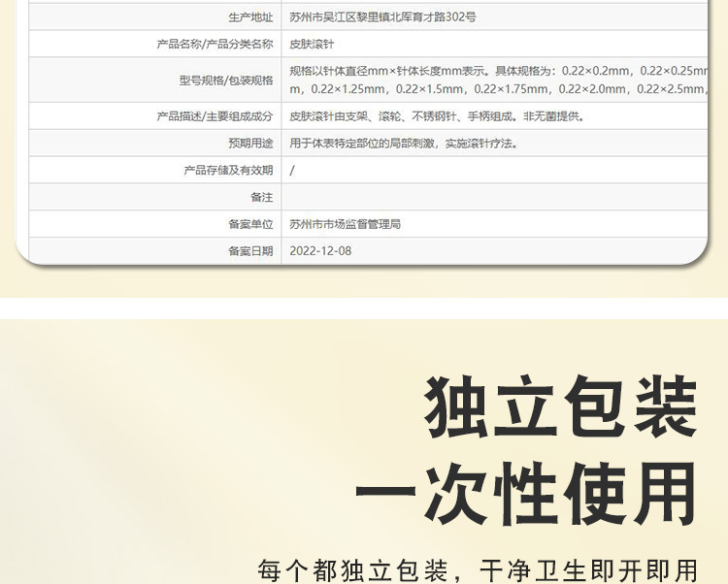The height and width of the screenshot is (584, 728).
Task: Select the product name 皮肤滚针
Action: pyautogui.click(x=312, y=44)
